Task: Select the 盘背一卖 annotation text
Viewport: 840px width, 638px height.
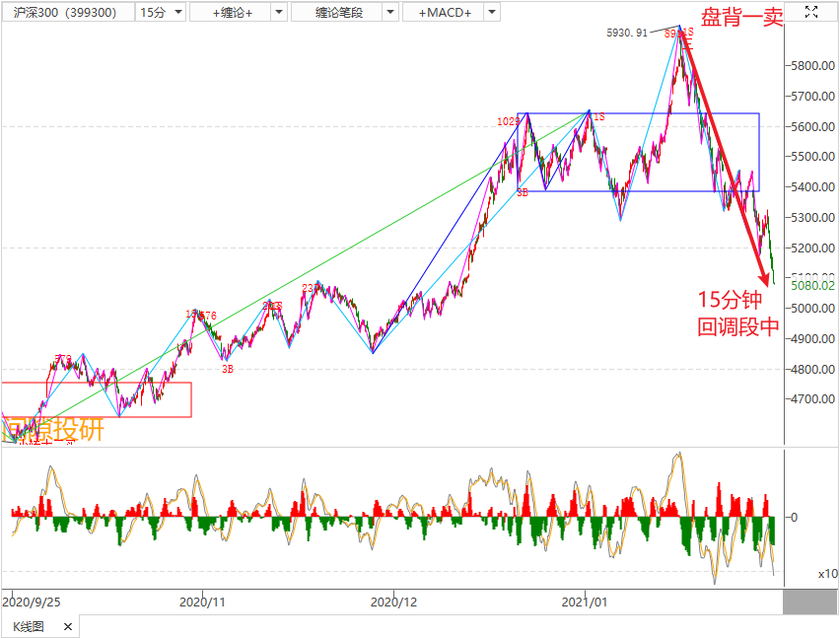Action: pos(741,18)
